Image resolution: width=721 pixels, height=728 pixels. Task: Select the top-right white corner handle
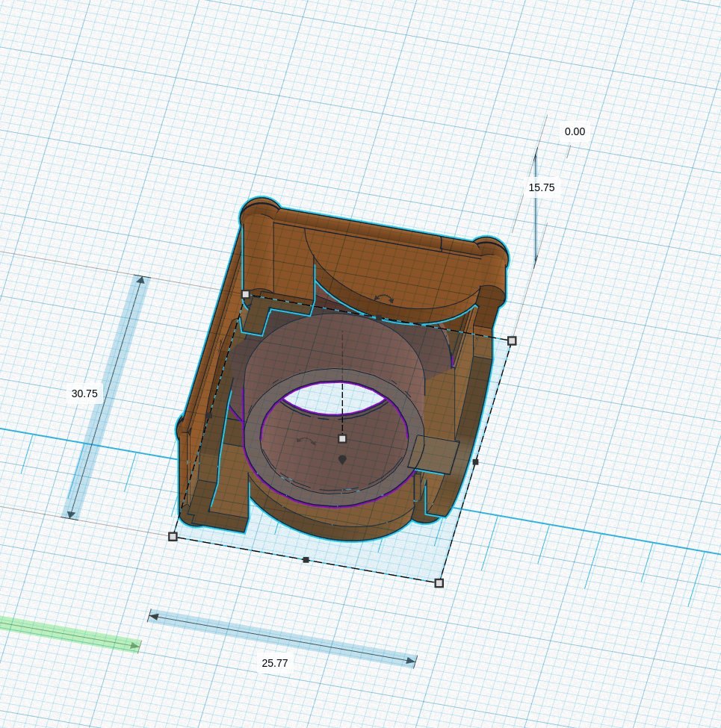(512, 340)
